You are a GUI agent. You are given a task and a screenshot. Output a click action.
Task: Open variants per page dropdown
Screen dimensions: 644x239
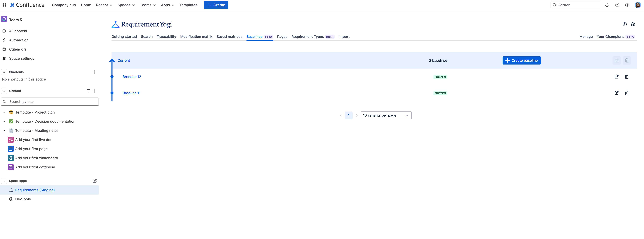(x=386, y=115)
